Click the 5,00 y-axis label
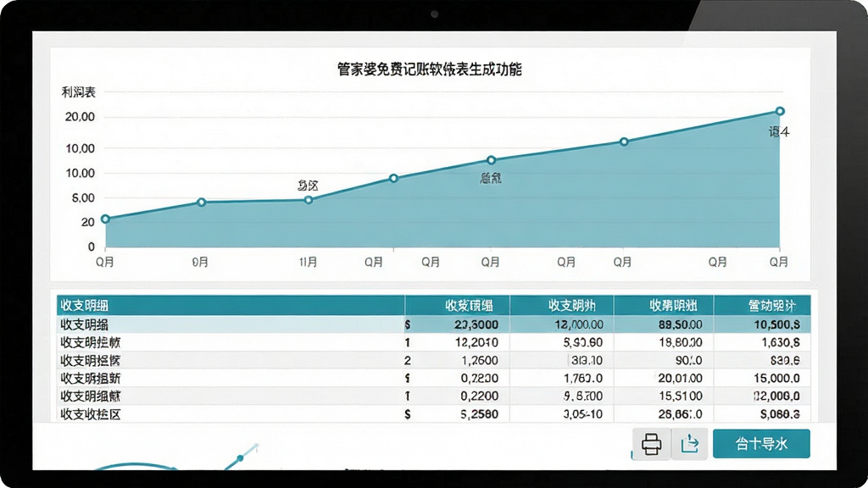The height and width of the screenshot is (488, 868). point(83,197)
